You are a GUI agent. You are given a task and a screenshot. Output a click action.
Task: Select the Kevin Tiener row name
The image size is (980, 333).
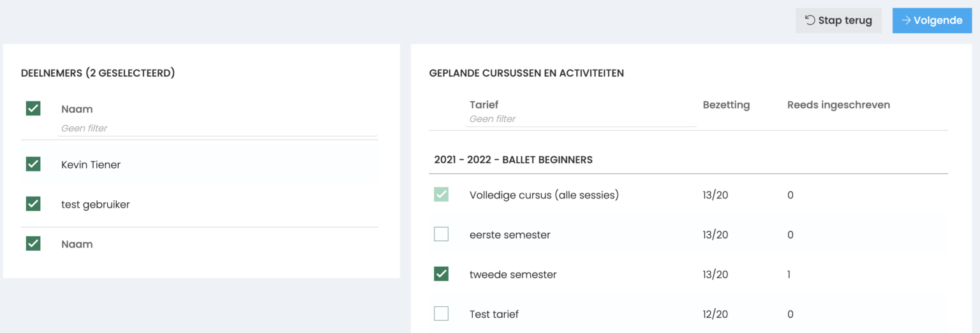pyautogui.click(x=91, y=165)
